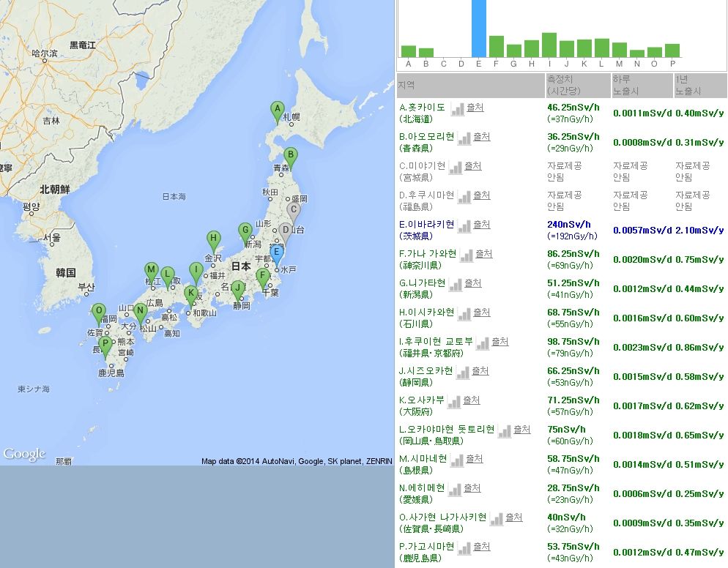
Task: Select gray map marker C near Miyagi
Action: click(x=294, y=210)
